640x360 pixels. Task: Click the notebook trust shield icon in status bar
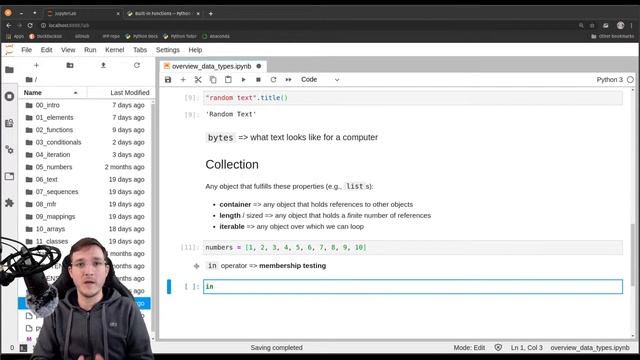[x=498, y=348]
